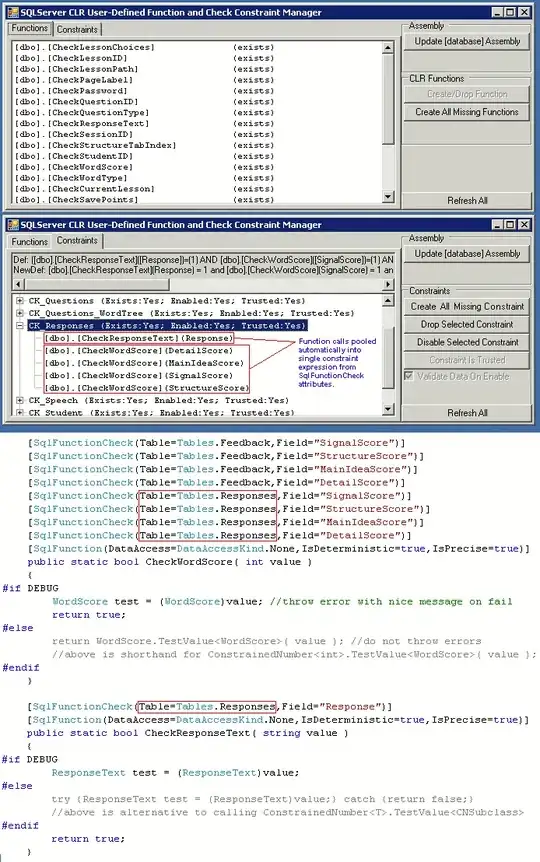The height and width of the screenshot is (862, 540).
Task: Select the CK_Responses constraint row
Action: [x=168, y=325]
